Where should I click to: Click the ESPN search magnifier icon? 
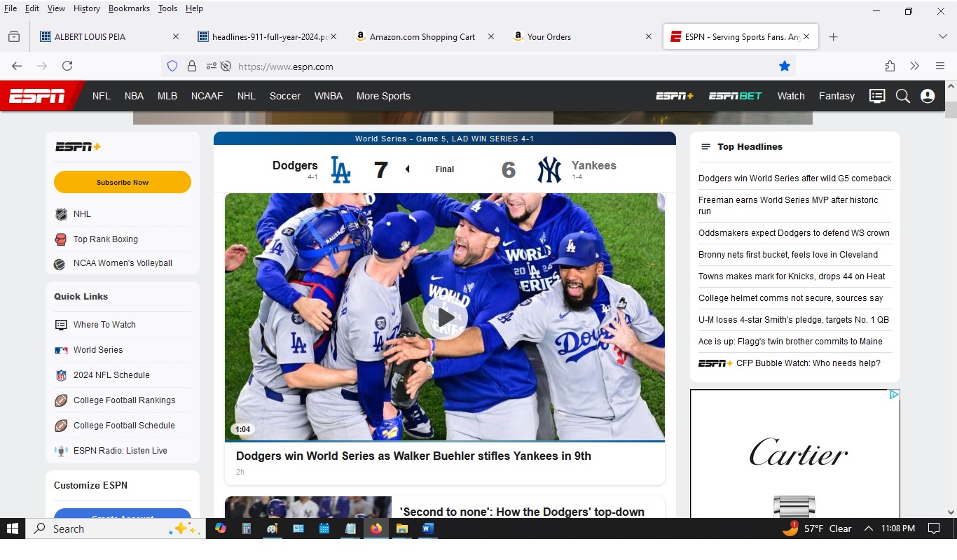(x=902, y=97)
